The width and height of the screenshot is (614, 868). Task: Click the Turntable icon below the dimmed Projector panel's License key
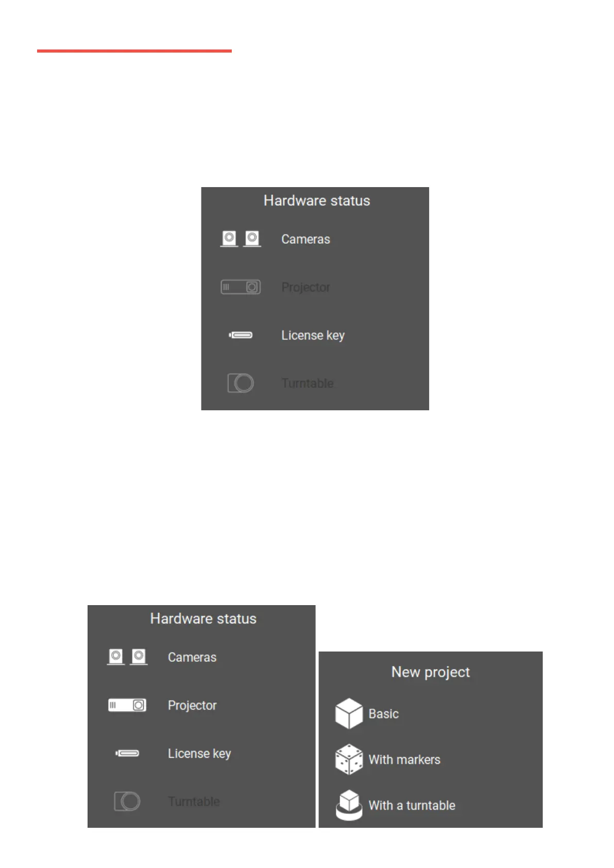point(241,383)
